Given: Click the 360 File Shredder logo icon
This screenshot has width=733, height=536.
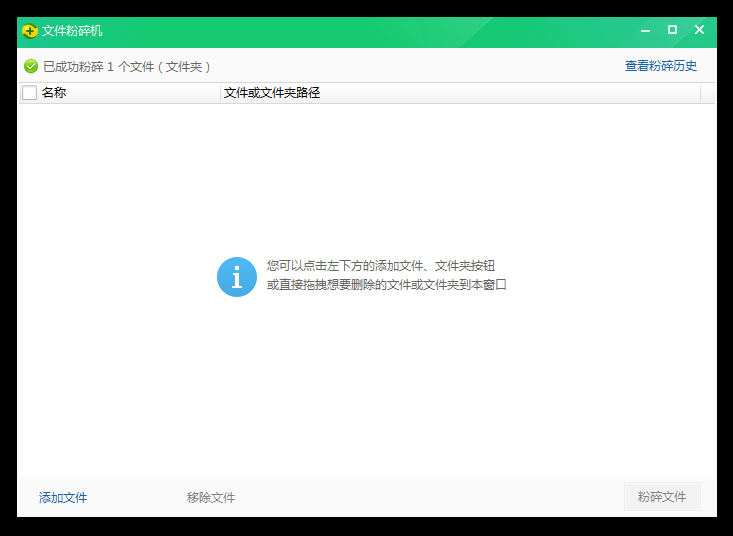Looking at the screenshot, I should click(x=30, y=31).
